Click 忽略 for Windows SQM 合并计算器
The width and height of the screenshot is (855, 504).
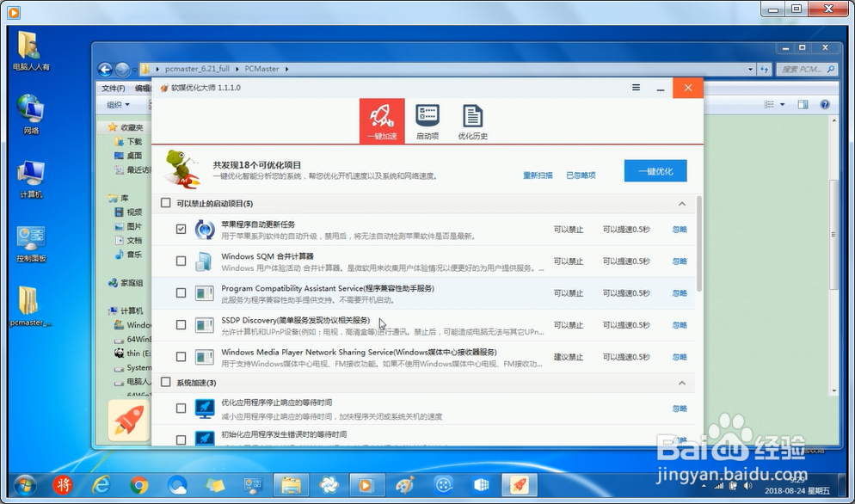pos(680,261)
